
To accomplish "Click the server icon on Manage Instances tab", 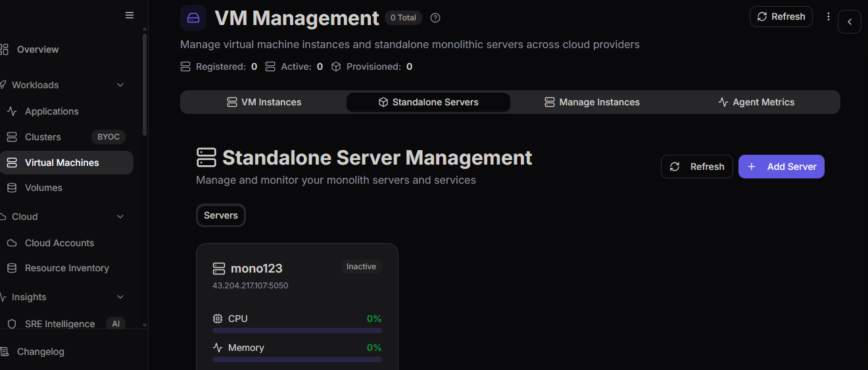I will pyautogui.click(x=550, y=102).
